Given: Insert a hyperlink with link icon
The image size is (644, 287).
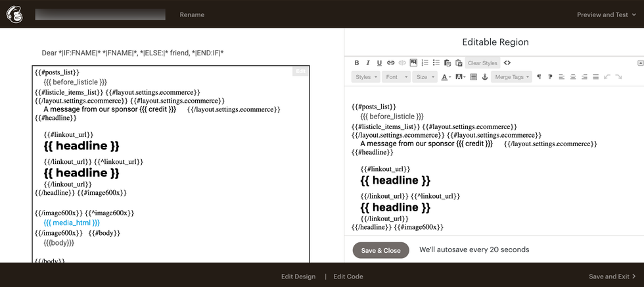Looking at the screenshot, I should 391,63.
